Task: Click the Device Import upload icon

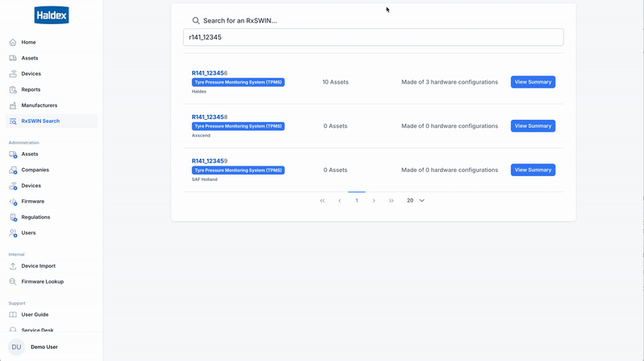Action: click(13, 266)
